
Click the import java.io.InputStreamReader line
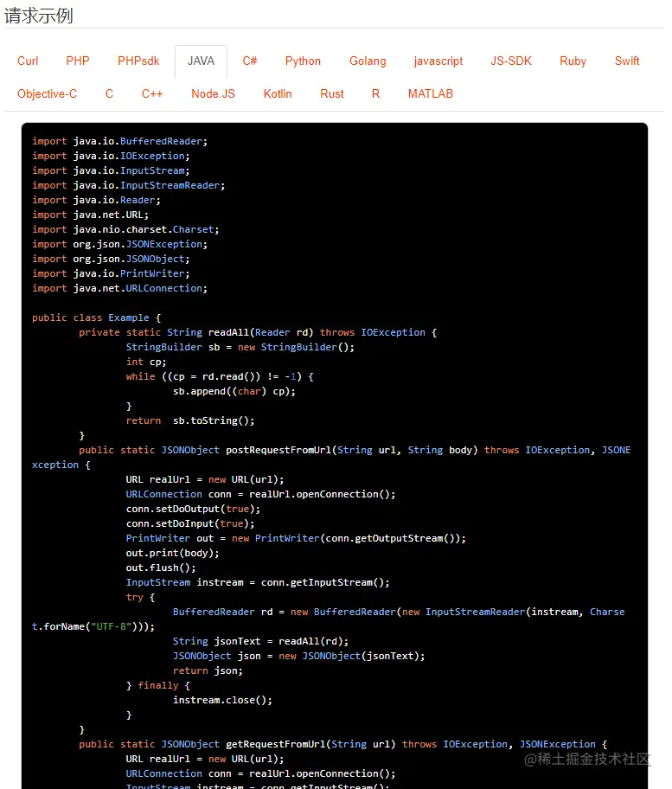point(129,186)
